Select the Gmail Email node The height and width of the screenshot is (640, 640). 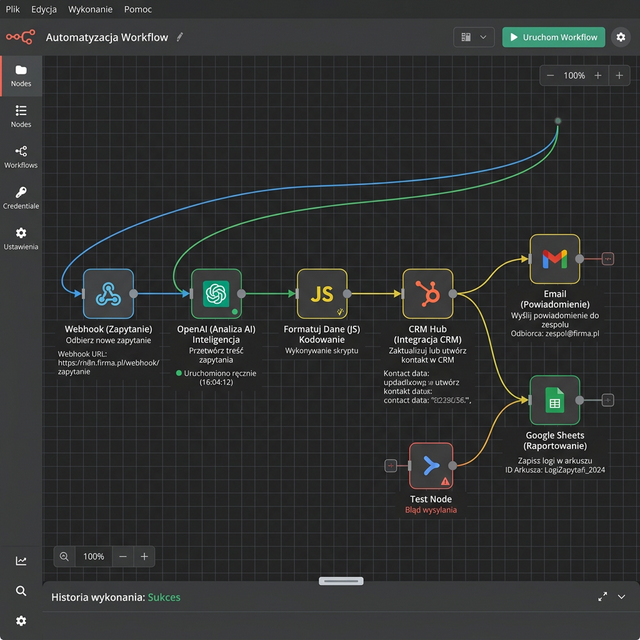pyautogui.click(x=555, y=259)
